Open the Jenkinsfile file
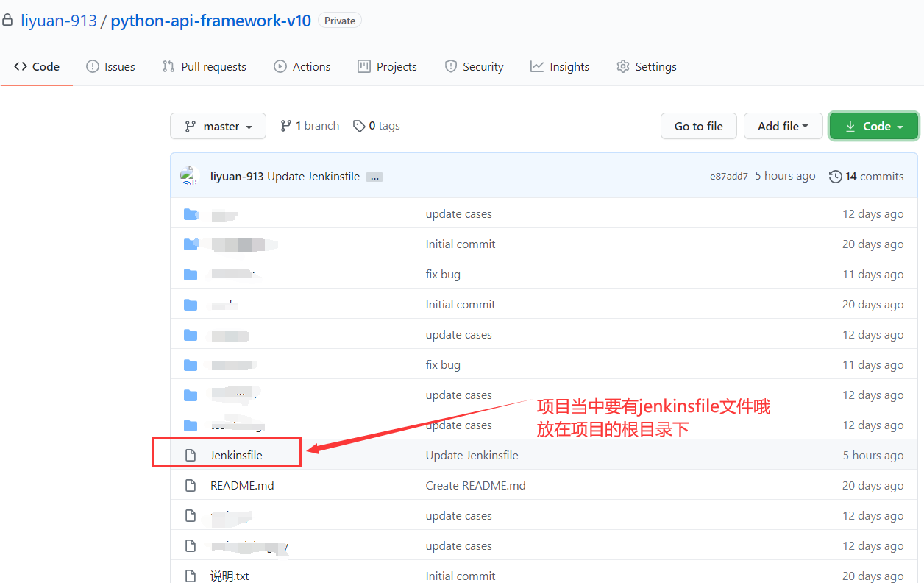 [x=236, y=455]
